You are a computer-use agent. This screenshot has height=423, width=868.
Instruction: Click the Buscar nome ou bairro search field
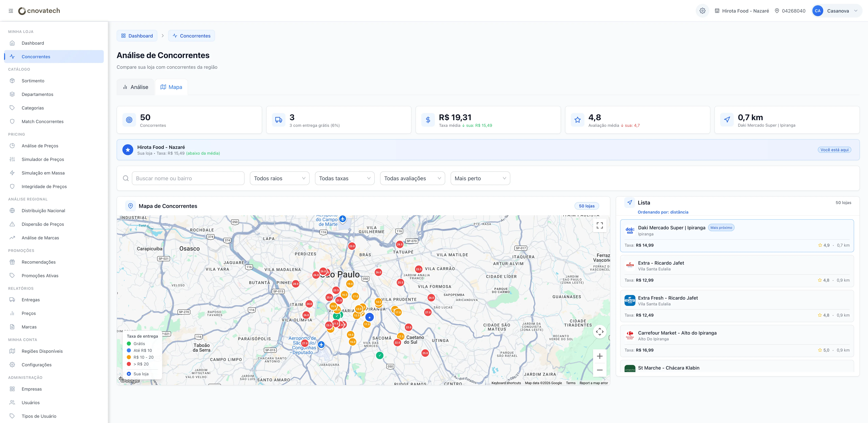coord(188,178)
